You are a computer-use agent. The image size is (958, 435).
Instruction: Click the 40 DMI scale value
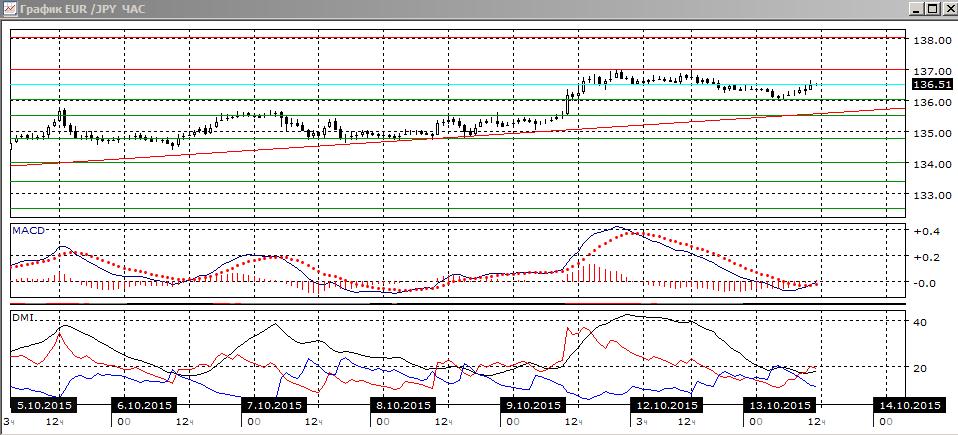[x=920, y=323]
